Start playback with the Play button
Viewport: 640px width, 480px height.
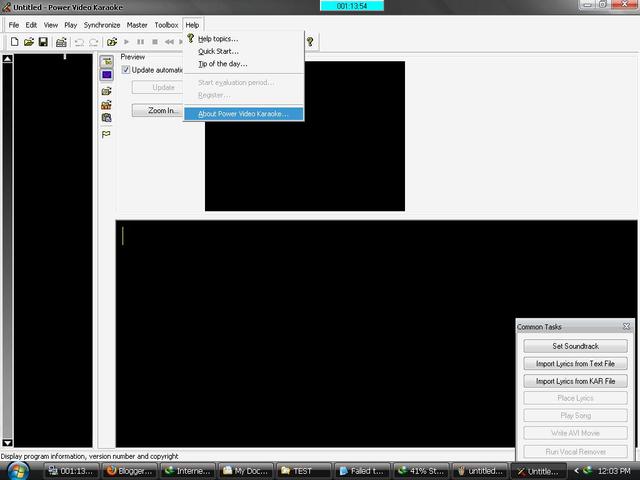tap(126, 42)
